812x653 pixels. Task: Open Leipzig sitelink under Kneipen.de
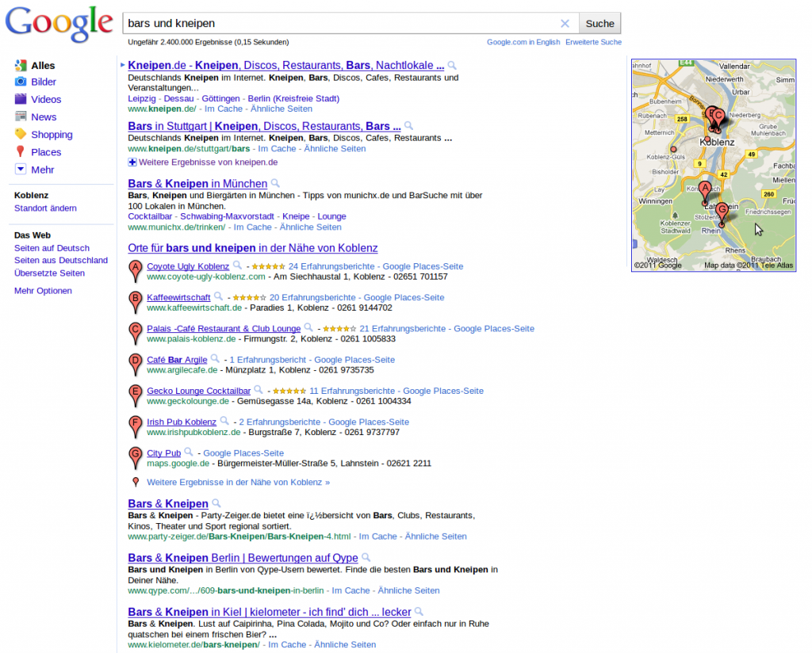coord(142,98)
